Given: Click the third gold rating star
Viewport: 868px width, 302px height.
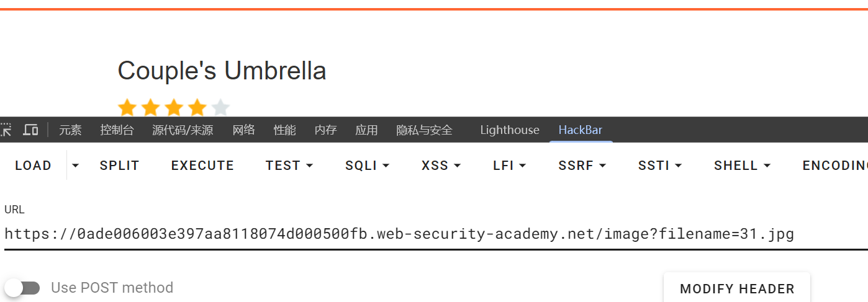Looking at the screenshot, I should 174,108.
